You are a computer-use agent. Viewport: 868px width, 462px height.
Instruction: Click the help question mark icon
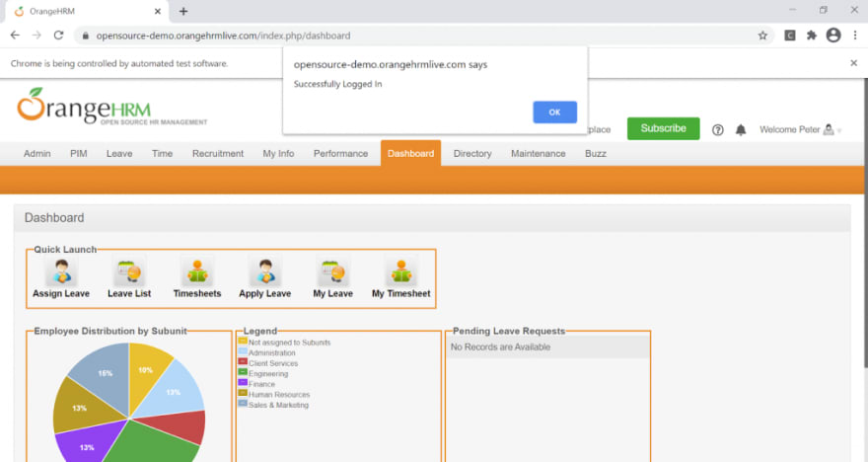[x=717, y=129]
